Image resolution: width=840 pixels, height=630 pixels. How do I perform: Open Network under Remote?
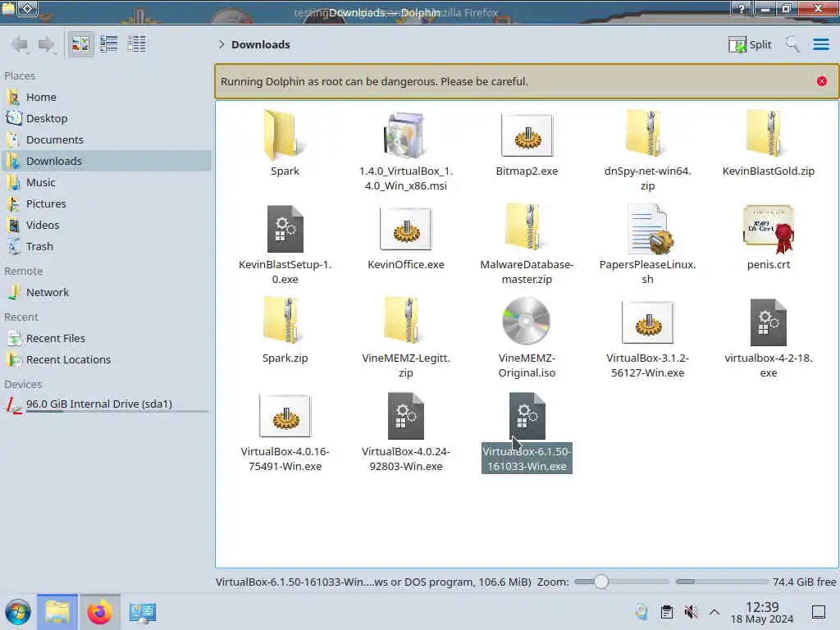pyautogui.click(x=107, y=293)
